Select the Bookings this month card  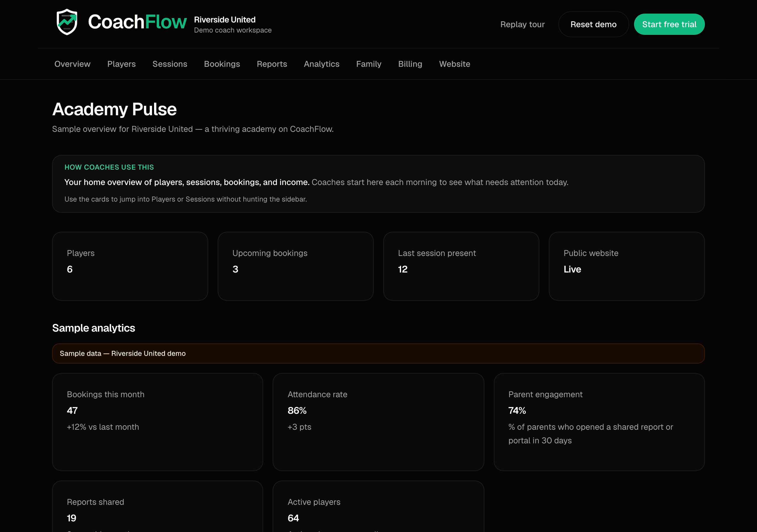click(158, 421)
